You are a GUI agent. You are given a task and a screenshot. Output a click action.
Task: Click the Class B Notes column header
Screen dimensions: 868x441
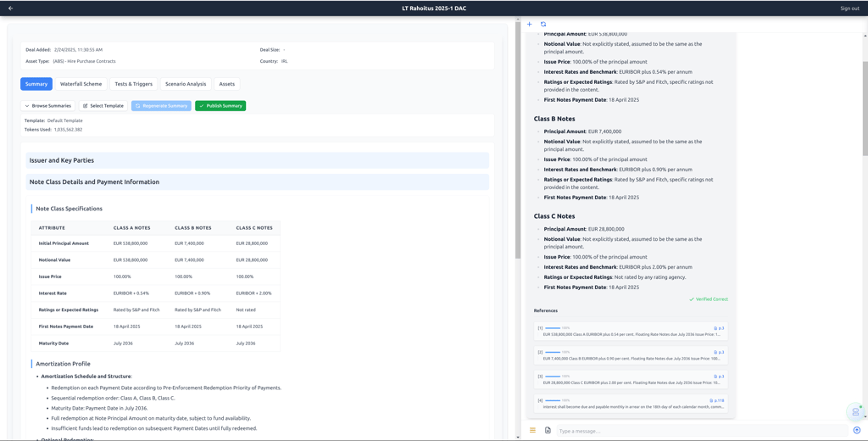(x=193, y=227)
